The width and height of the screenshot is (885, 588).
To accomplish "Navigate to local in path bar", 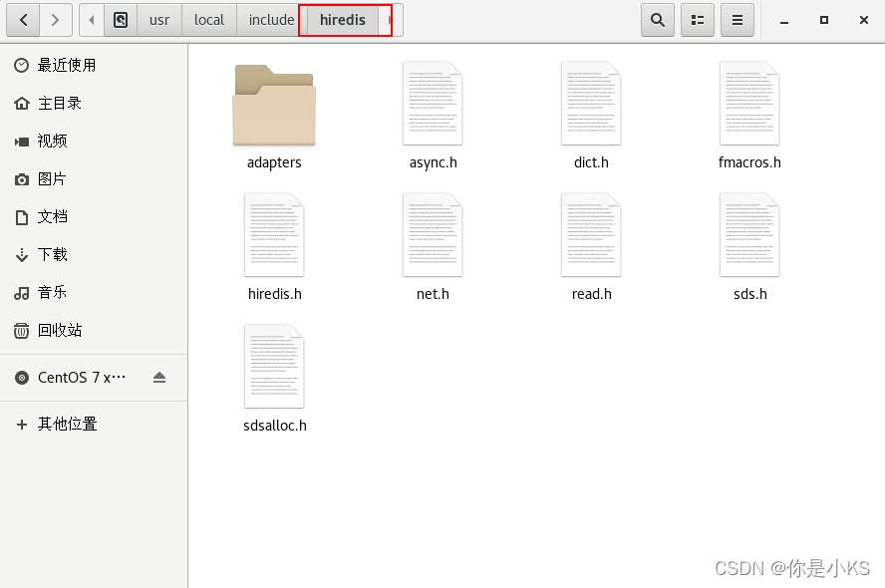I will click(x=209, y=20).
